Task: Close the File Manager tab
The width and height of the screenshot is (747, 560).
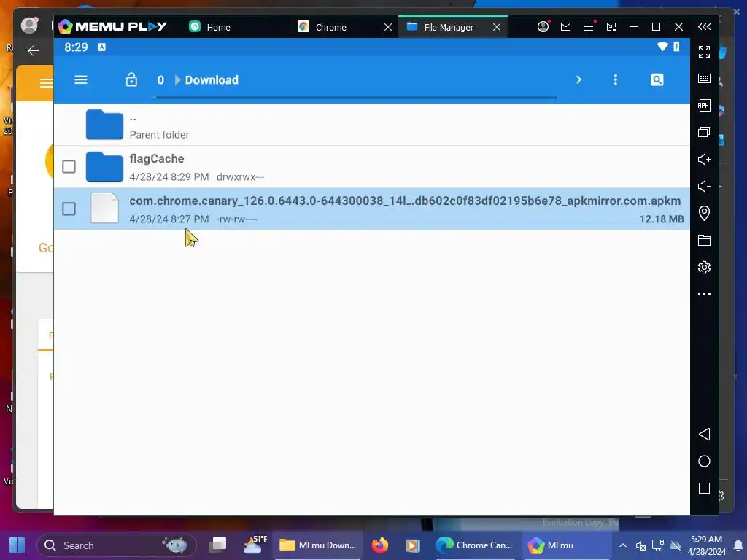Action: [x=496, y=27]
